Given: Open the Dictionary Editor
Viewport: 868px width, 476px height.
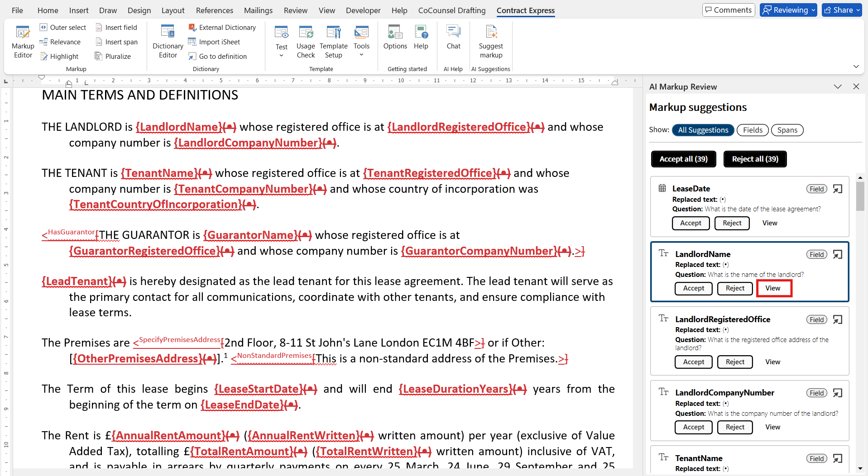Looking at the screenshot, I should pos(168,42).
